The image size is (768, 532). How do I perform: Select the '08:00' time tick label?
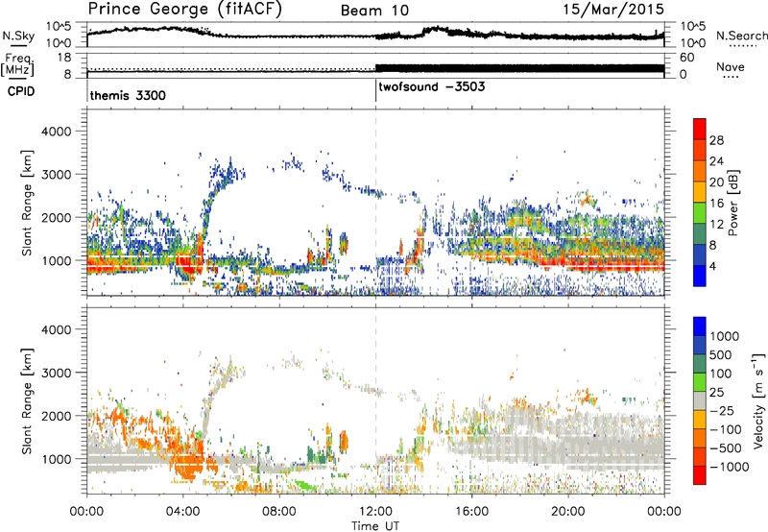[279, 512]
